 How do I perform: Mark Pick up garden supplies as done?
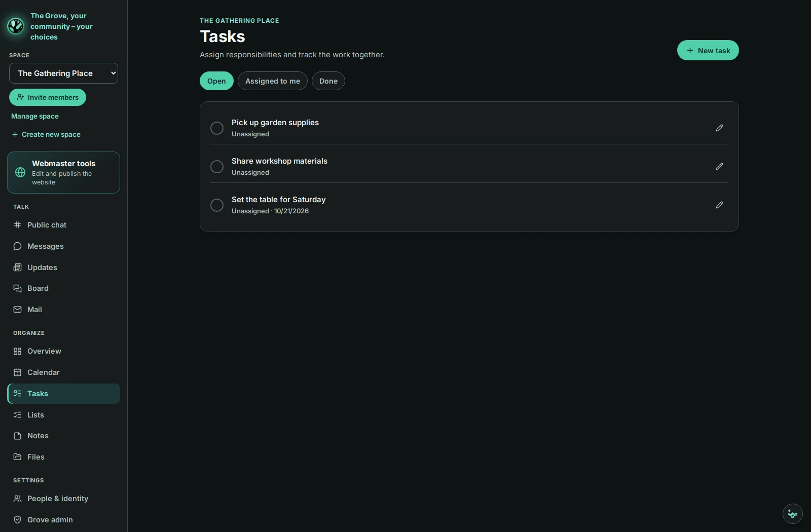click(x=217, y=128)
